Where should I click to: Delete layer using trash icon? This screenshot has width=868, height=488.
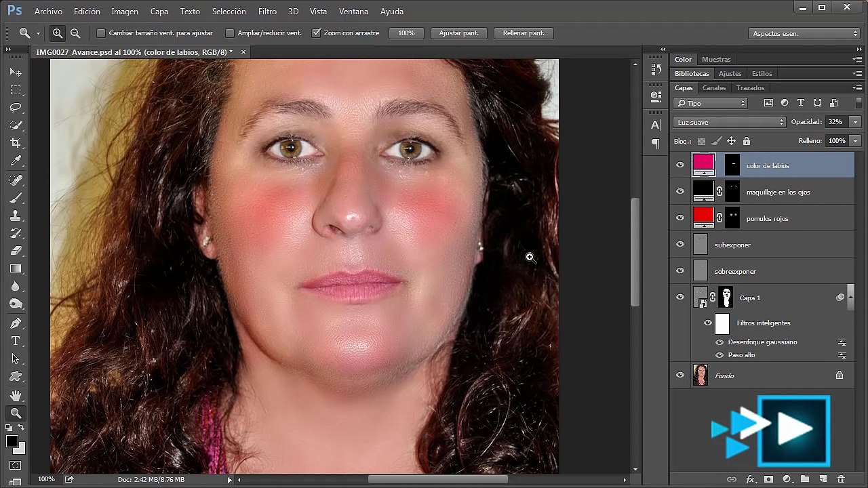[x=841, y=479]
